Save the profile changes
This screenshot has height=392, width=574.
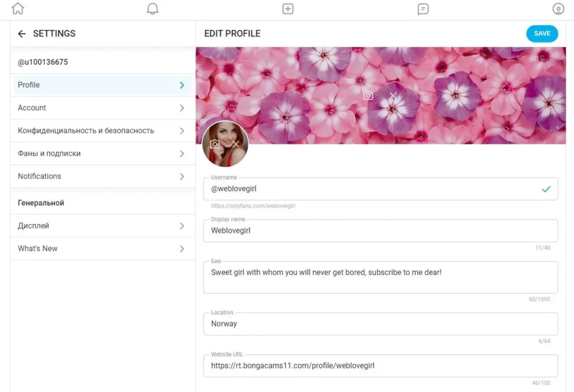tap(542, 34)
